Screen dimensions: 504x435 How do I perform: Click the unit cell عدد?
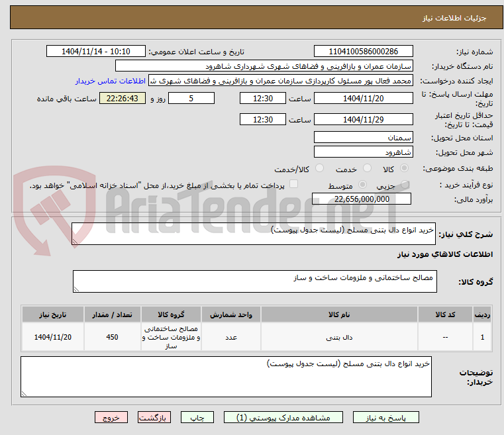point(231,337)
